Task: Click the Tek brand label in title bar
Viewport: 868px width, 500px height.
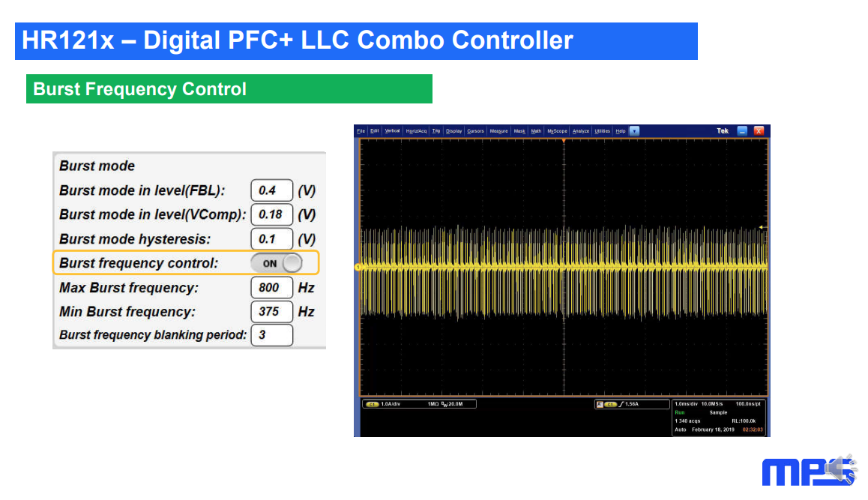Action: pos(723,131)
